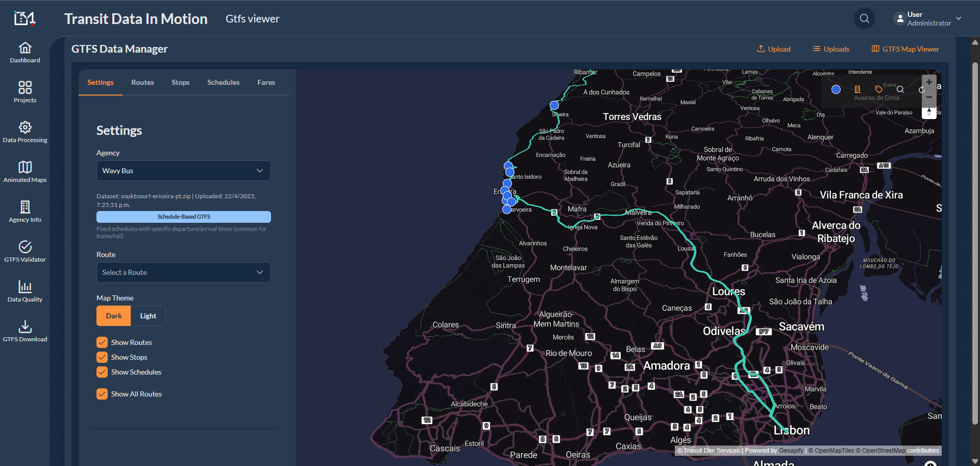Open the Administrator user menu

[926, 18]
